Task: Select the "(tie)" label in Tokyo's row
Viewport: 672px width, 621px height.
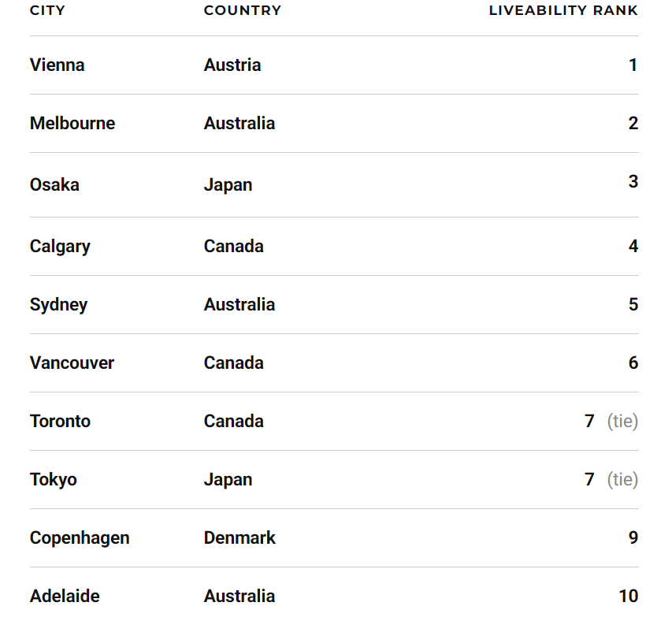Action: [x=622, y=479]
